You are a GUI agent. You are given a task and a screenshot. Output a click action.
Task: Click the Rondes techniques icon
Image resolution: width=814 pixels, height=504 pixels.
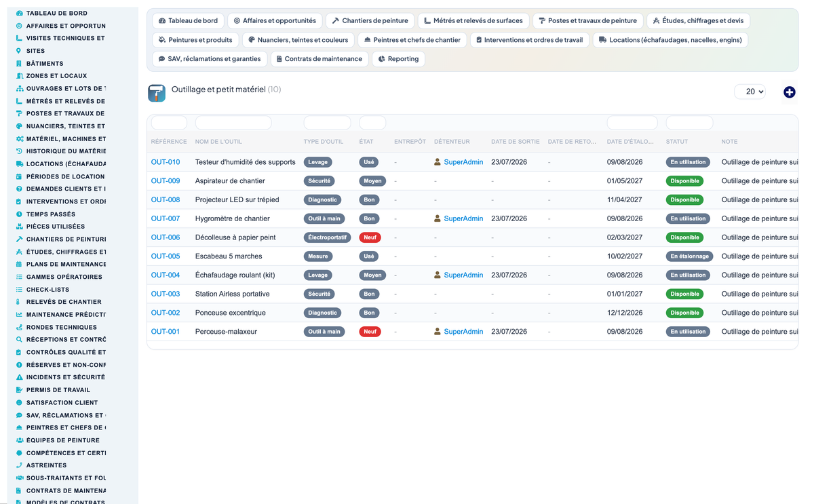(19, 327)
